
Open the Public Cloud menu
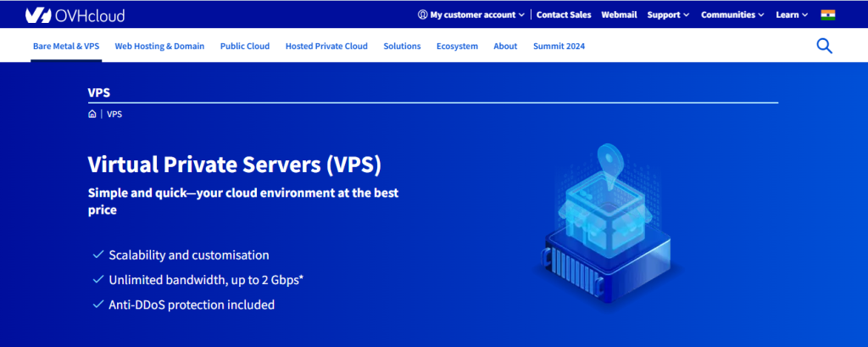tap(245, 47)
